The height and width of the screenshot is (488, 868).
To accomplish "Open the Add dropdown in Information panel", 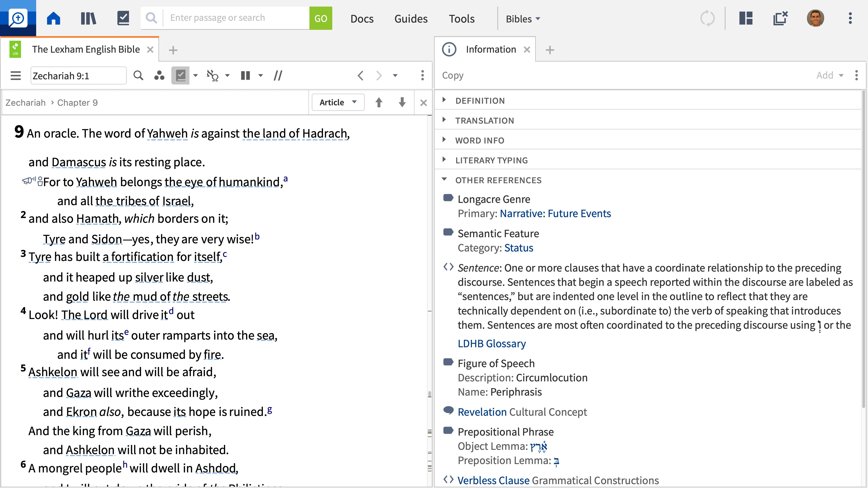I will point(830,75).
